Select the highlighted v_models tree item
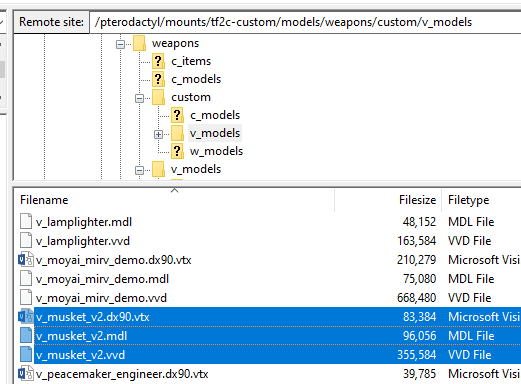Screen dimensions: 521x384 215,133
